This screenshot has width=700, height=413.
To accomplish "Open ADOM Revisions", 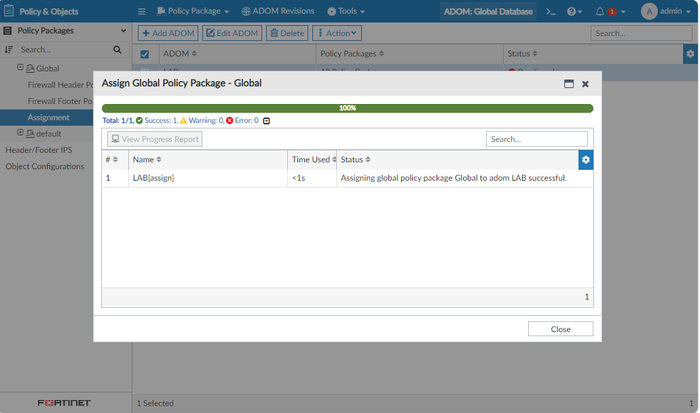I will tap(278, 11).
